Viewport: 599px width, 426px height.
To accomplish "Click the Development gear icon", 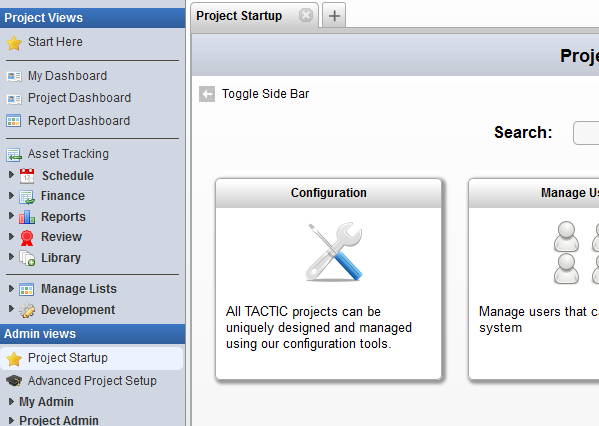I will pyautogui.click(x=27, y=310).
